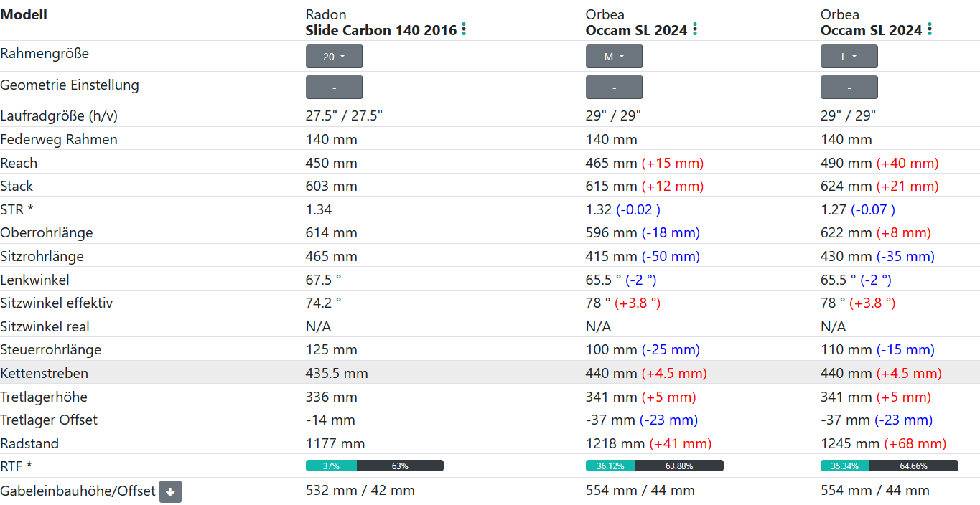This screenshot has height=505, width=980.
Task: Click middle column Occam SL 2024 model name
Action: pos(636,30)
